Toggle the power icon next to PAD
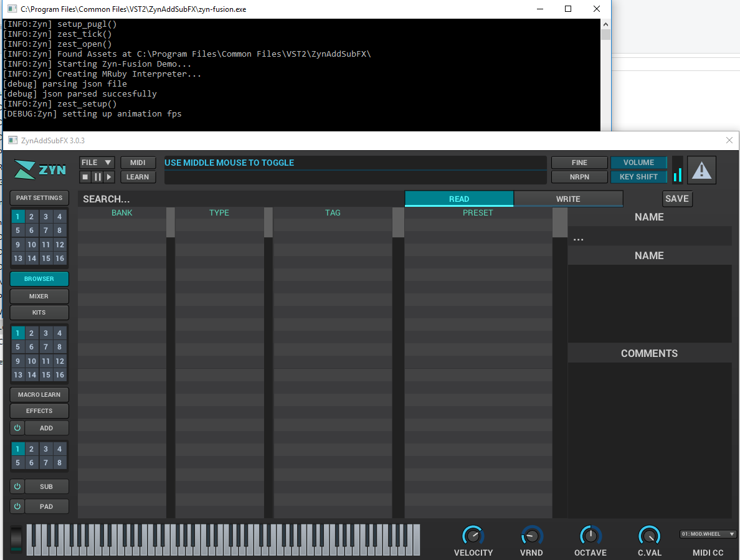 tap(17, 506)
